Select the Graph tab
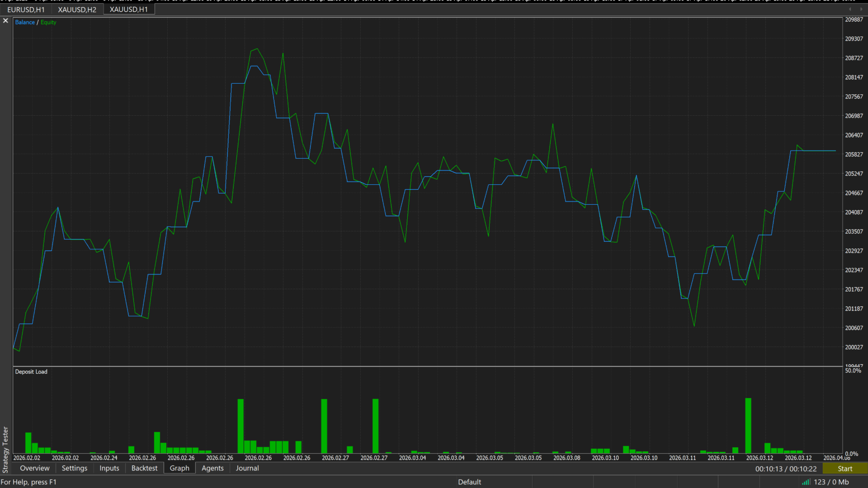This screenshot has width=868, height=488. [179, 468]
